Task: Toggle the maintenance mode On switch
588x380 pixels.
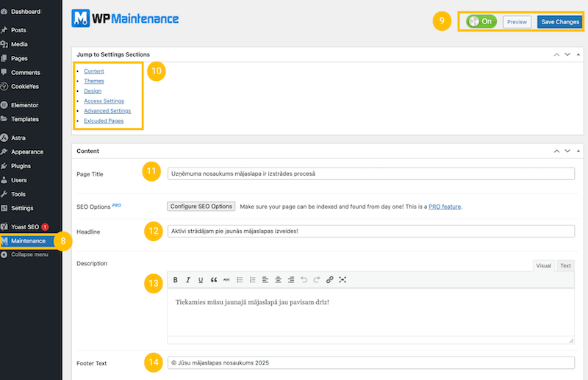Action: coord(481,22)
